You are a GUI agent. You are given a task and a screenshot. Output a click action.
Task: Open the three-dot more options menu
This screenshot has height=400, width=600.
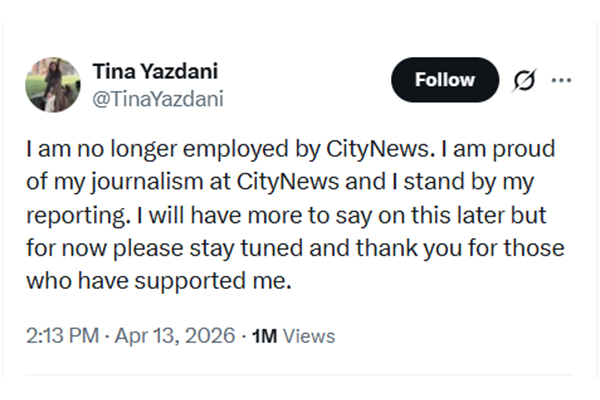[562, 80]
